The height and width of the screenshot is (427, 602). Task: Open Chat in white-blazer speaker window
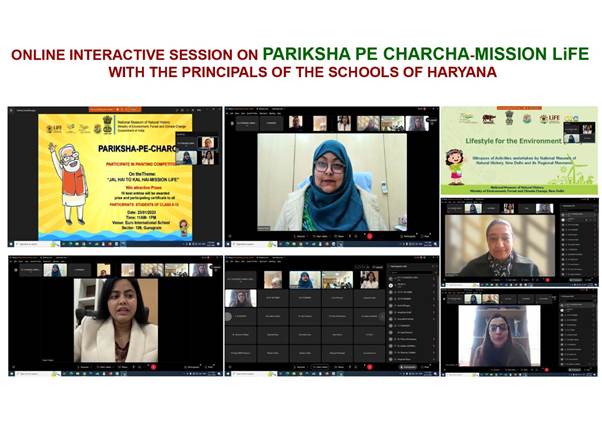click(x=209, y=367)
